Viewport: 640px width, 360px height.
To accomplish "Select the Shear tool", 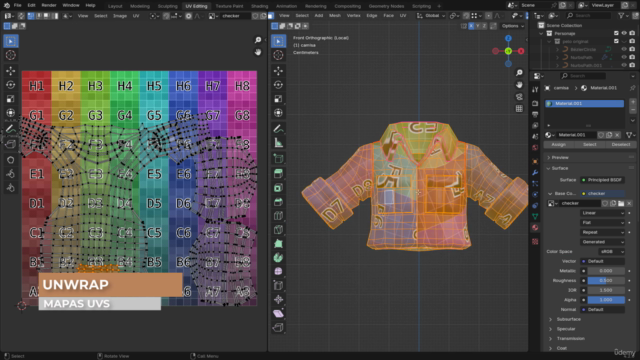I will (x=278, y=313).
